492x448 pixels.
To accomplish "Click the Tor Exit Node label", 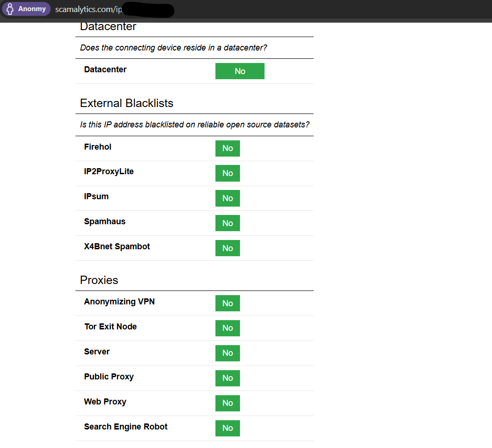I will 110,327.
